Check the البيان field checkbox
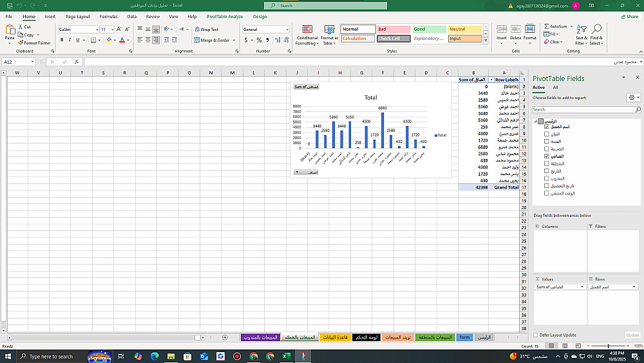The image size is (644, 363). tap(547, 134)
